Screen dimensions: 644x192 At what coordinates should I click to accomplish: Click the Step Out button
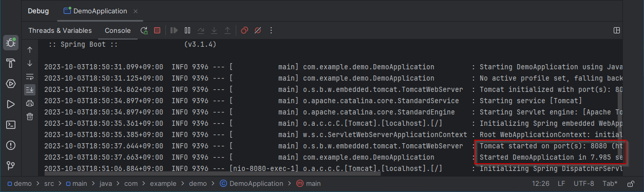228,31
